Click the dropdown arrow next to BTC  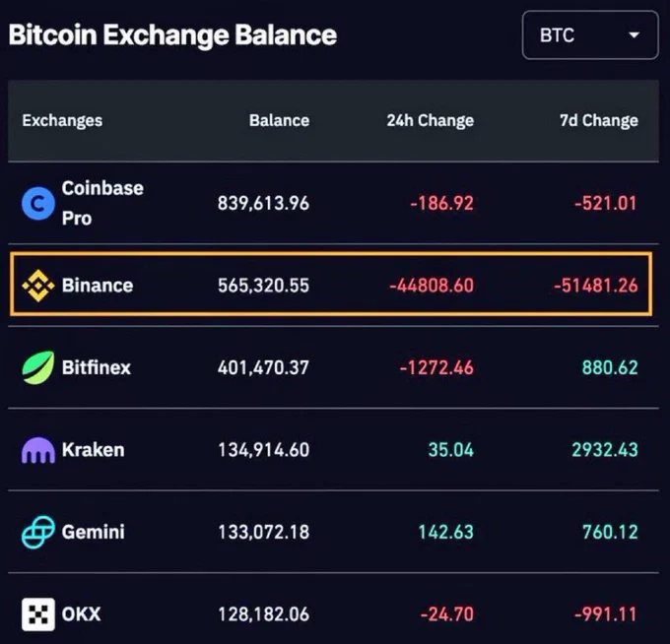pos(635,35)
